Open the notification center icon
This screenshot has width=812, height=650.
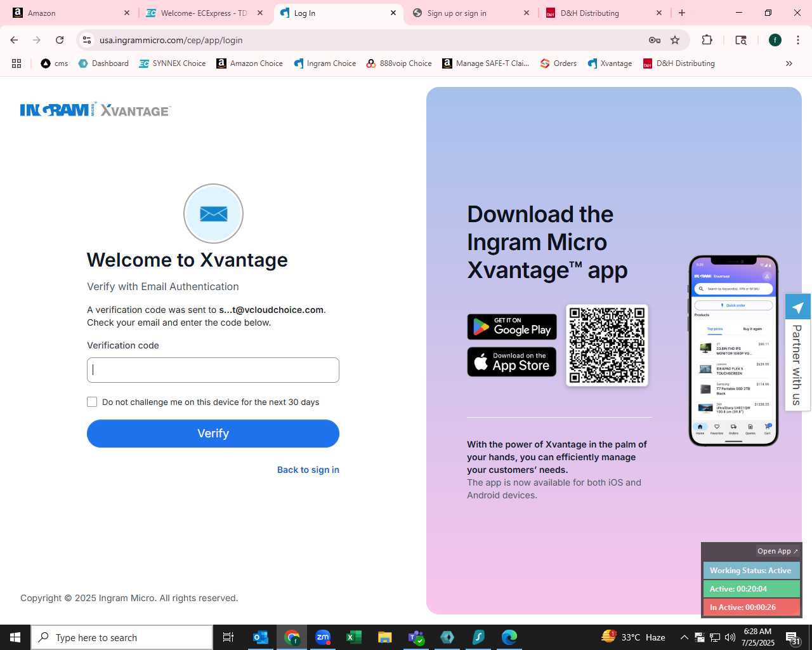793,637
